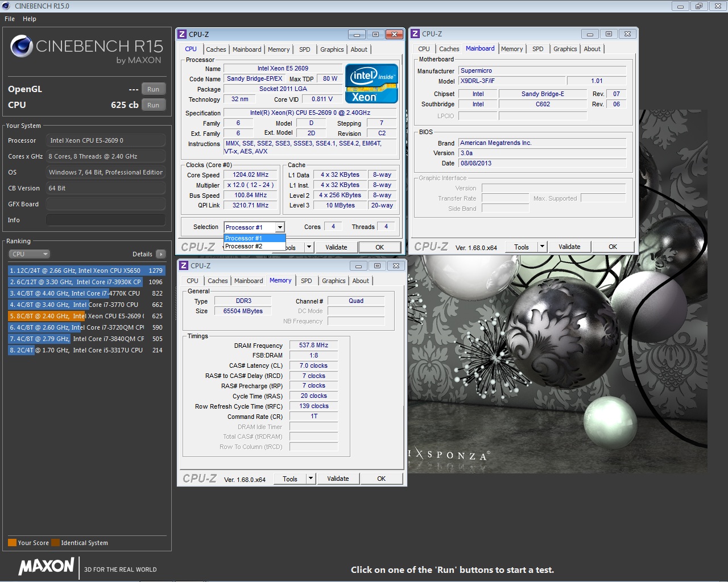Image resolution: width=728 pixels, height=582 pixels.
Task: Run the CPU benchmark test
Action: [154, 105]
